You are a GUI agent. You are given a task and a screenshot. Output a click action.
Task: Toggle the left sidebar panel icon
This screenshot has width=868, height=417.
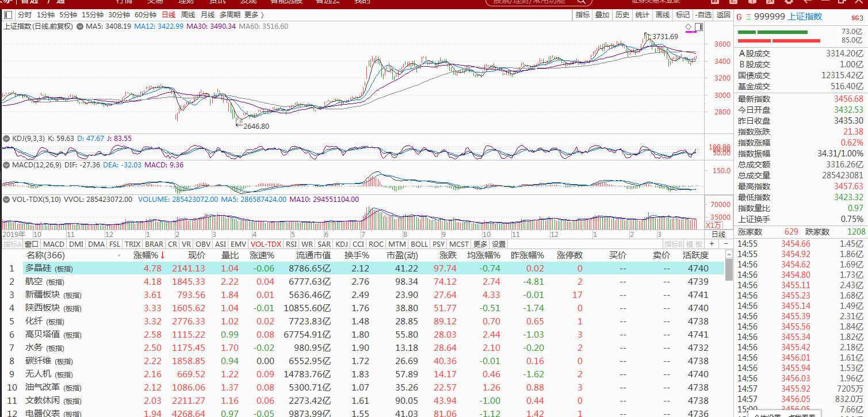click(8, 14)
